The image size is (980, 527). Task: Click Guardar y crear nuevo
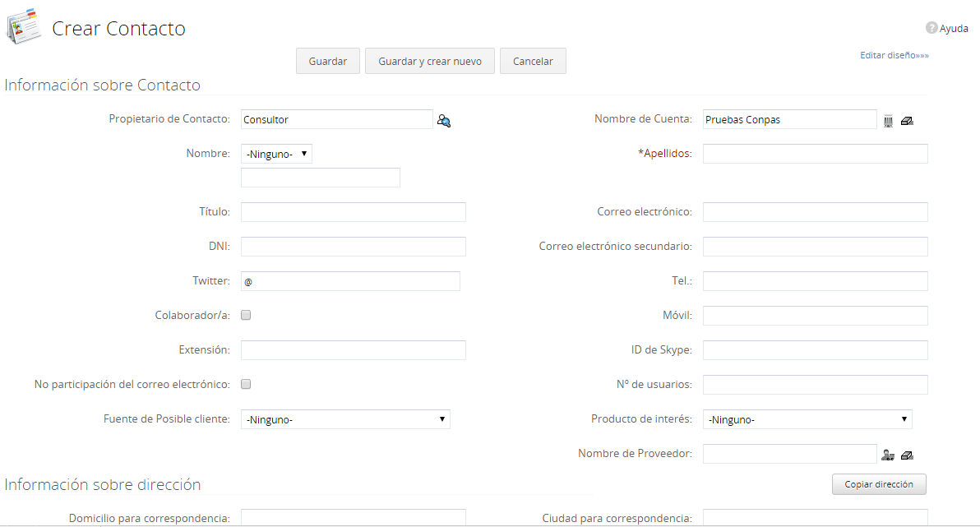click(430, 62)
